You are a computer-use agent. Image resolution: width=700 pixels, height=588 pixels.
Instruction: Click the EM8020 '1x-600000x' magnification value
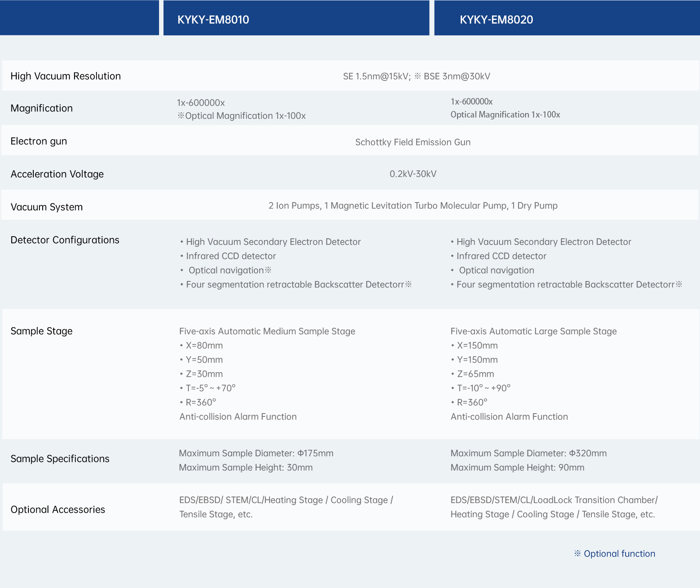471,101
